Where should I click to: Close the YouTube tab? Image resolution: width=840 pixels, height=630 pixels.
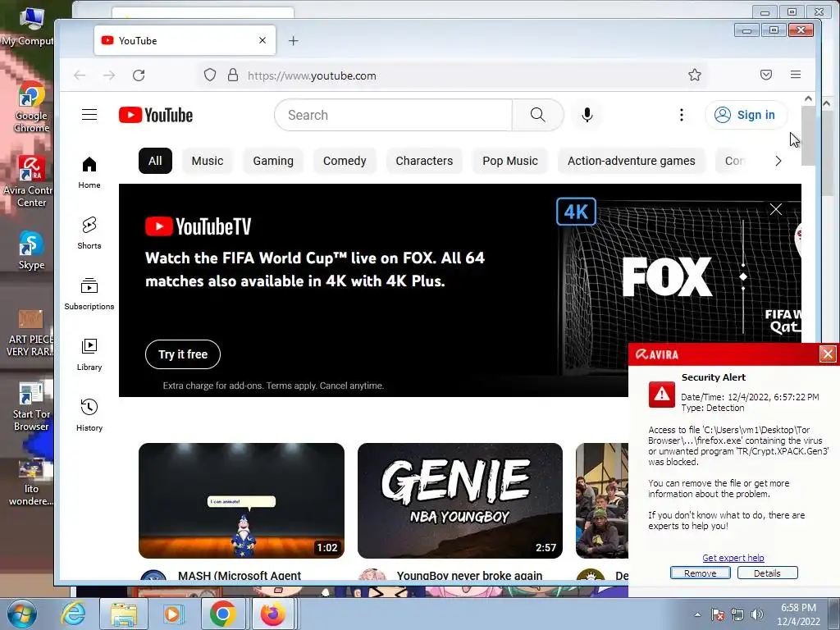click(262, 41)
